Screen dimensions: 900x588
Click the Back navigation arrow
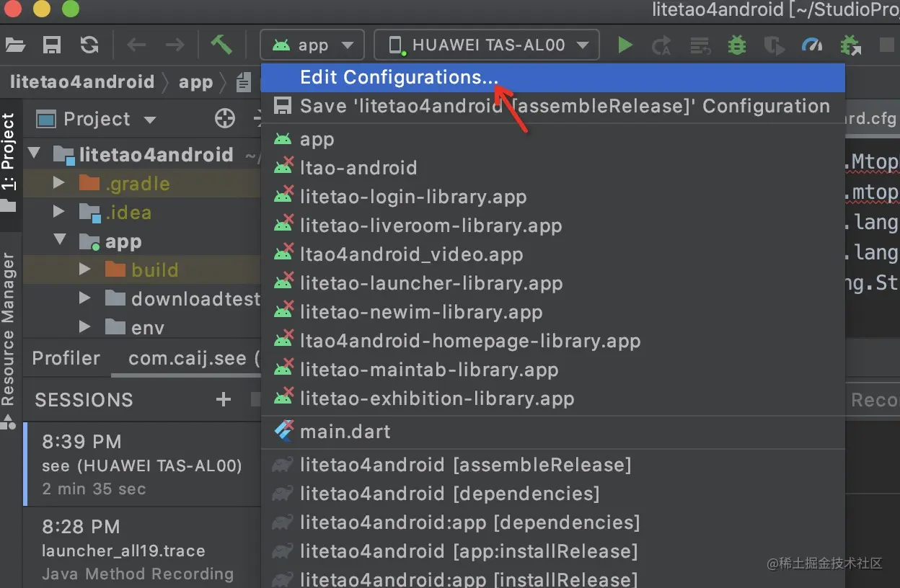pyautogui.click(x=136, y=45)
